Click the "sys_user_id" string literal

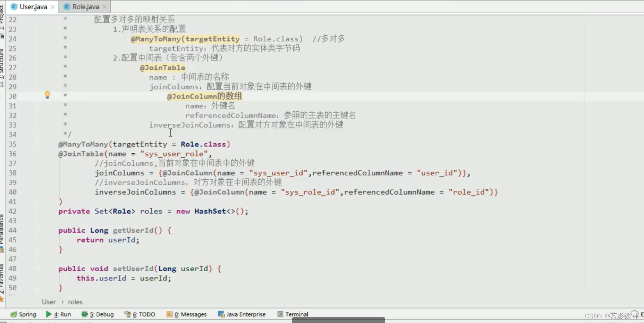tap(278, 173)
